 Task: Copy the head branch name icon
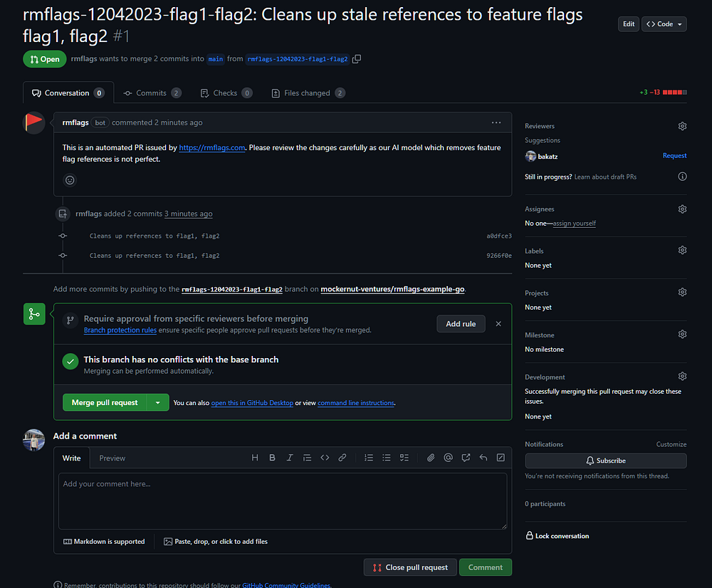click(357, 59)
